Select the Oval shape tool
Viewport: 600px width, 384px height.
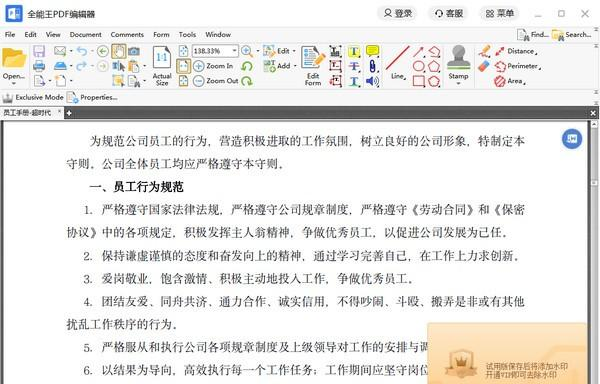[x=418, y=66]
